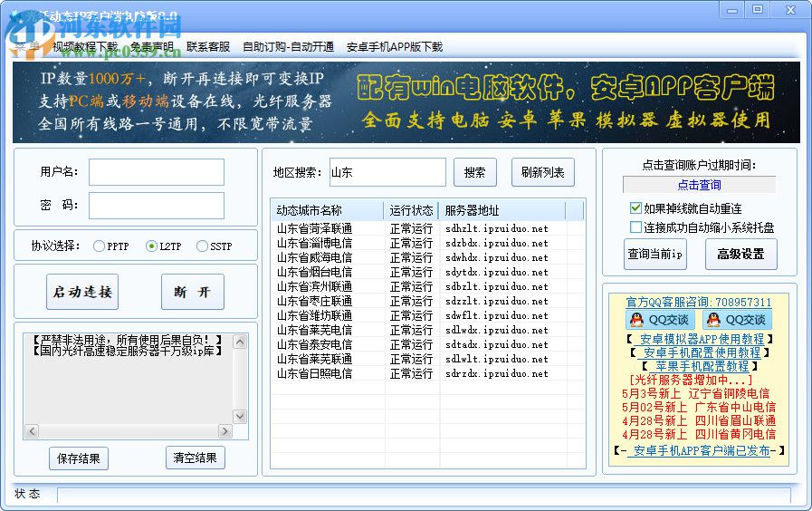Screen dimensions: 812x511
Task: Open the 安卓模拟器APP使用教程 link
Action: point(702,339)
